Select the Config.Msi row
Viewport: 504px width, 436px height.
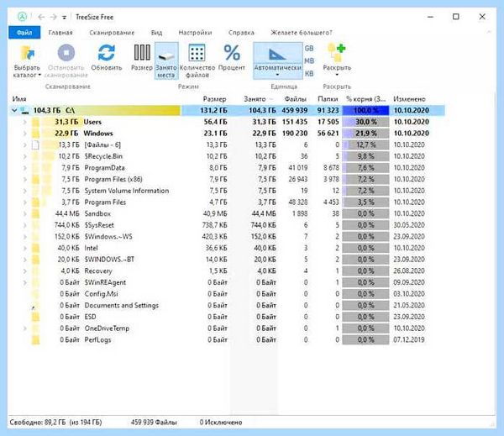[x=225, y=294]
